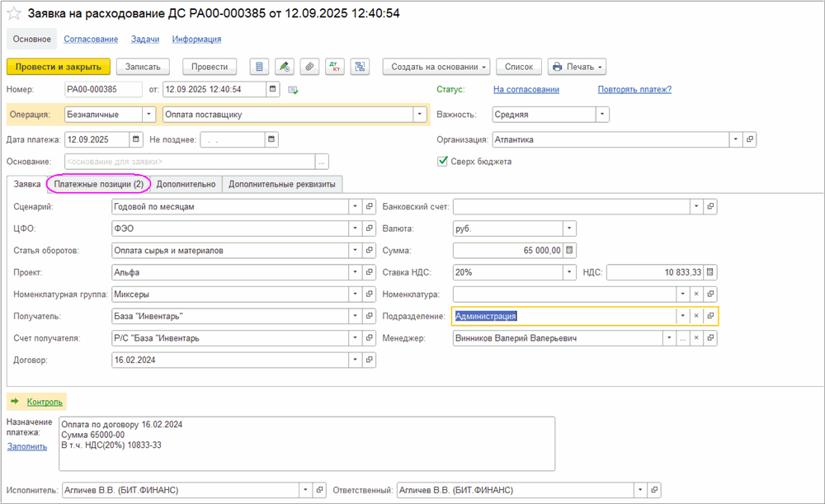This screenshot has width=825, height=504.
Task: Toggle the Сверх бюджета checkbox
Action: click(x=443, y=162)
